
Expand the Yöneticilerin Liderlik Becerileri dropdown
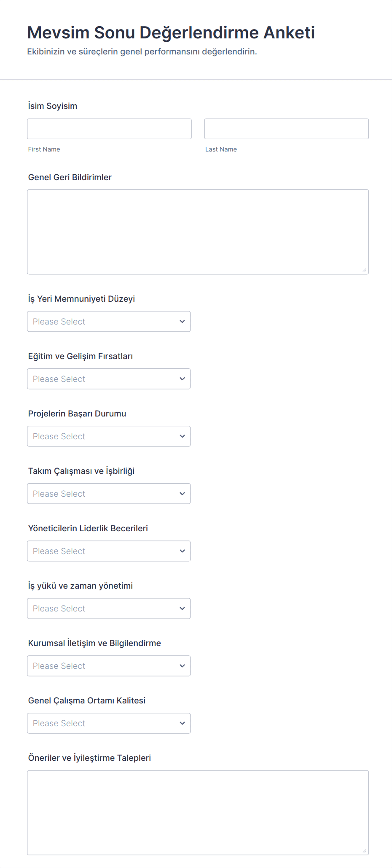(x=109, y=551)
